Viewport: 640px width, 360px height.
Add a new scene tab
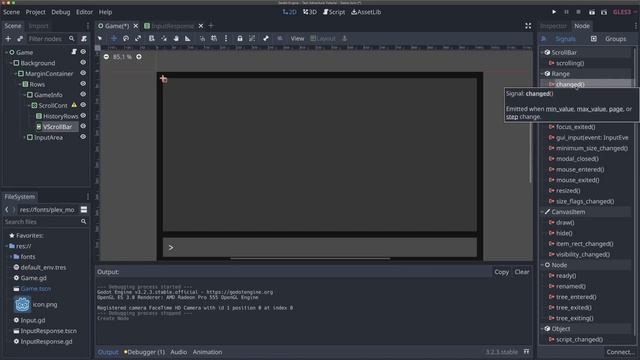click(211, 26)
